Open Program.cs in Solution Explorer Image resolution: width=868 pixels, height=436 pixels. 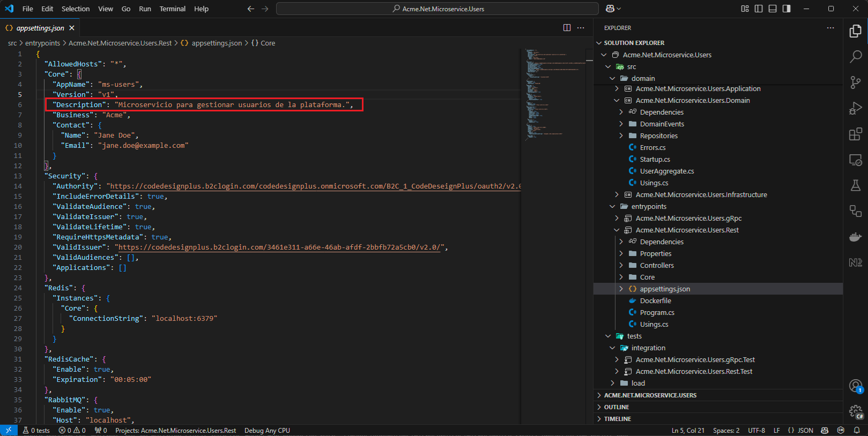pyautogui.click(x=657, y=313)
